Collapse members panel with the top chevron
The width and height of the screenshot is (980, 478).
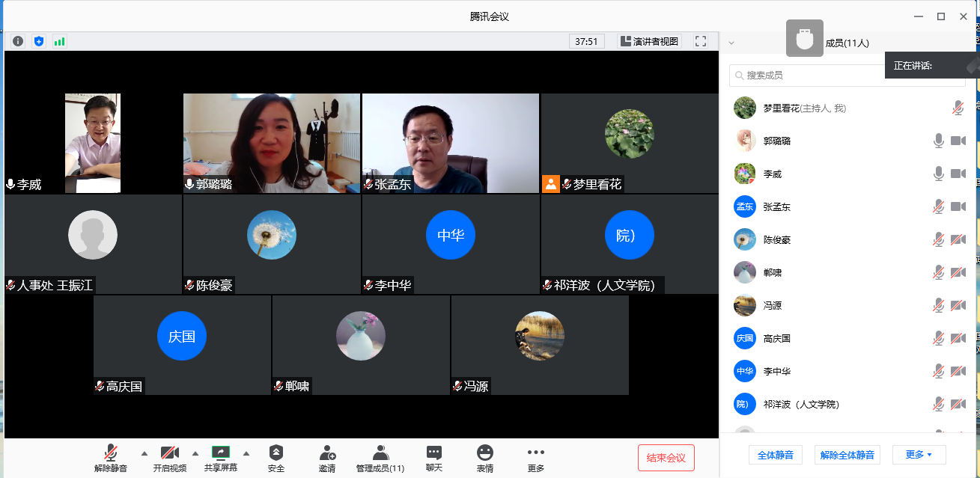coord(731,43)
